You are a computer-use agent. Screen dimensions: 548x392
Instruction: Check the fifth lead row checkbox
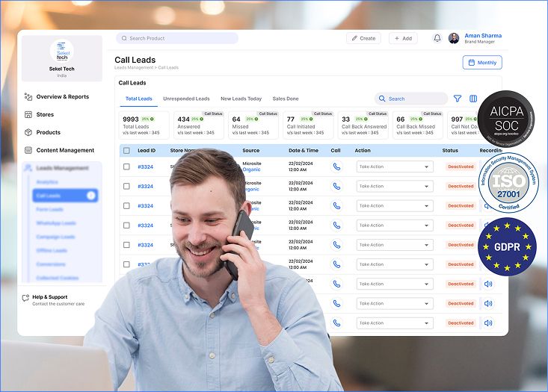tap(126, 245)
